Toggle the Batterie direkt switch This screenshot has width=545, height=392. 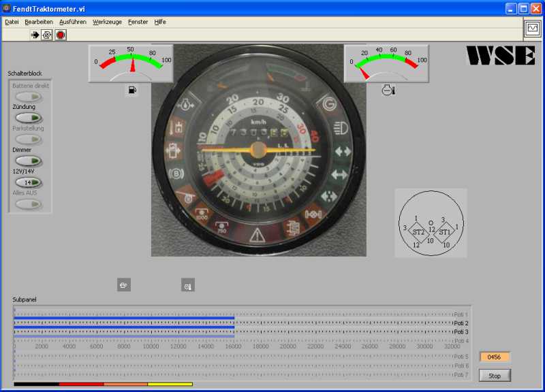click(x=29, y=96)
